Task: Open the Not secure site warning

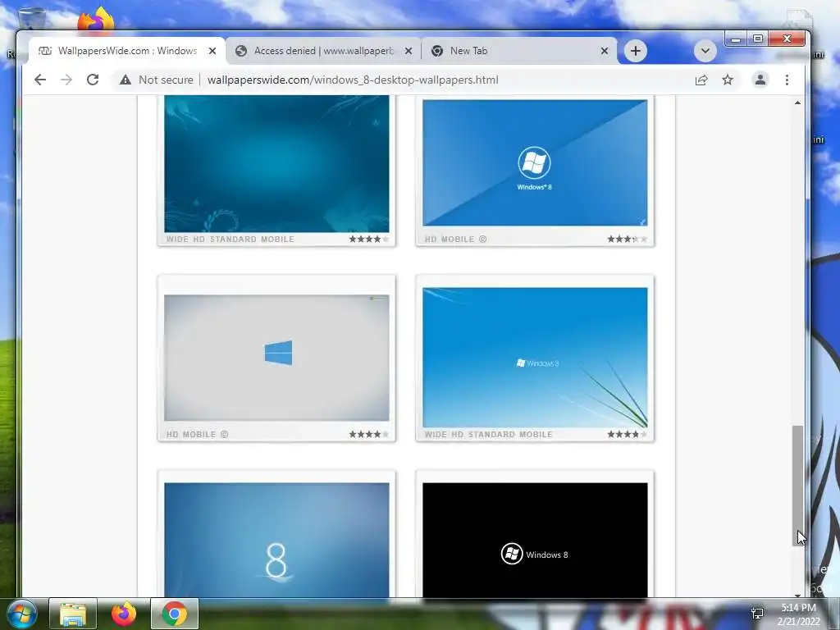Action: pos(157,80)
